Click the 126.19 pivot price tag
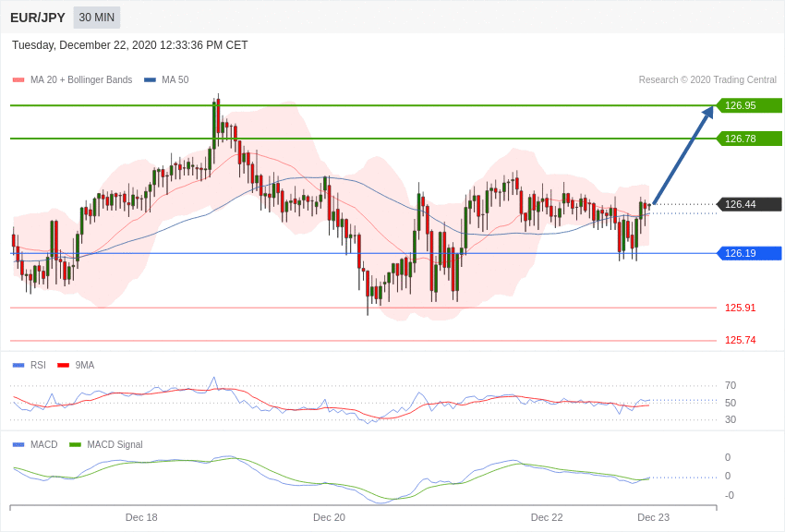The image size is (785, 532). click(x=748, y=253)
